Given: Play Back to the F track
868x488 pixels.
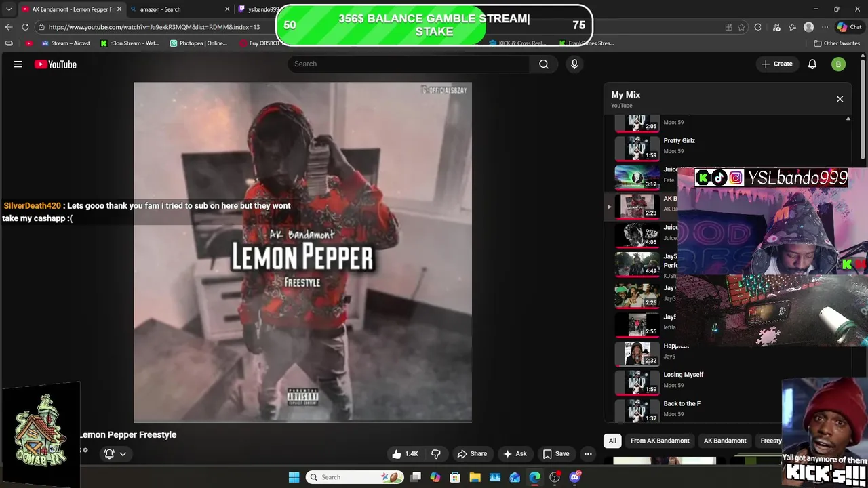Looking at the screenshot, I should pos(682,404).
